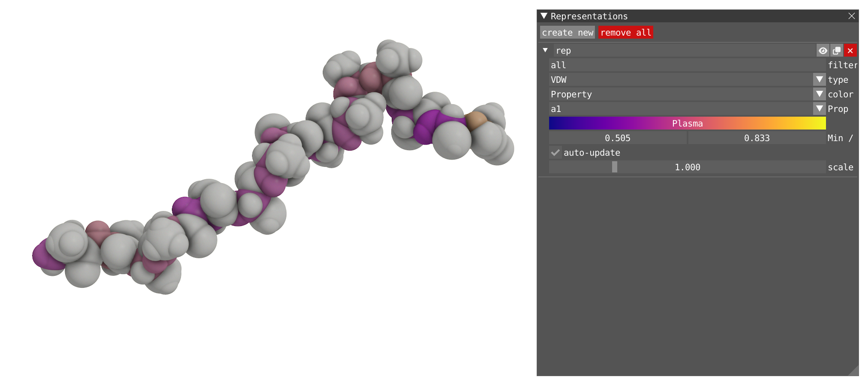Close the Representations panel
Screen dimensions: 868x386
pos(852,16)
